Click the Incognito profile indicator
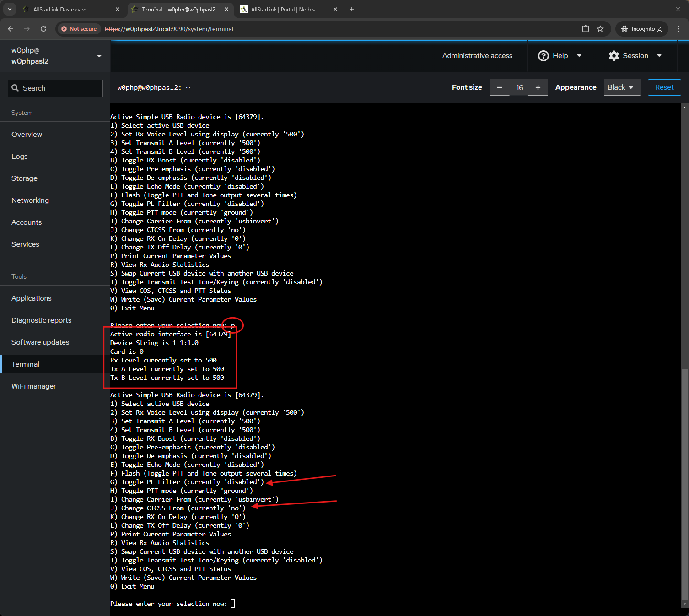 pos(642,29)
